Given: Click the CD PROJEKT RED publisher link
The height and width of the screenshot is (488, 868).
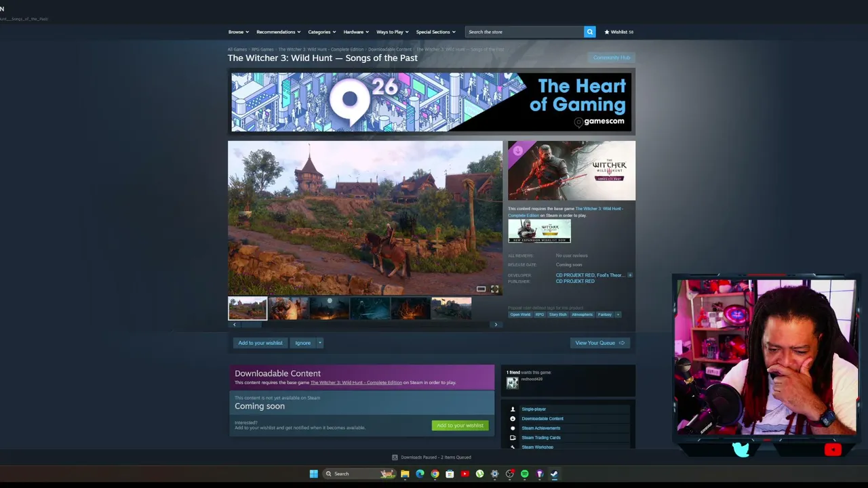Looking at the screenshot, I should coord(575,281).
